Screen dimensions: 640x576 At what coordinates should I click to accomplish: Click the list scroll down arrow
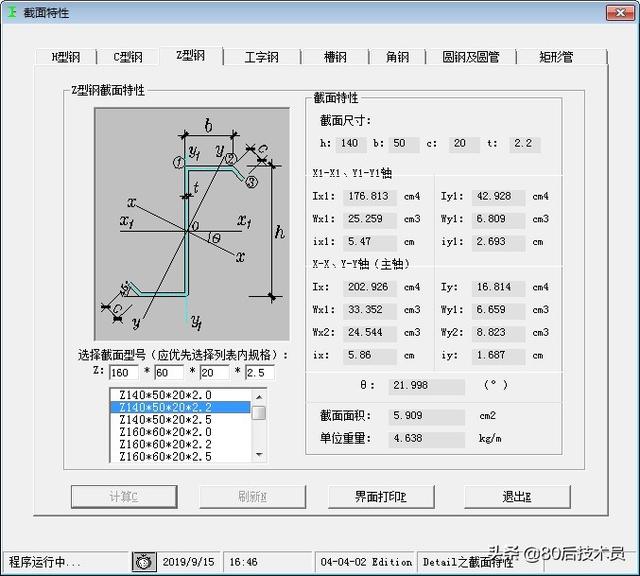point(259,454)
